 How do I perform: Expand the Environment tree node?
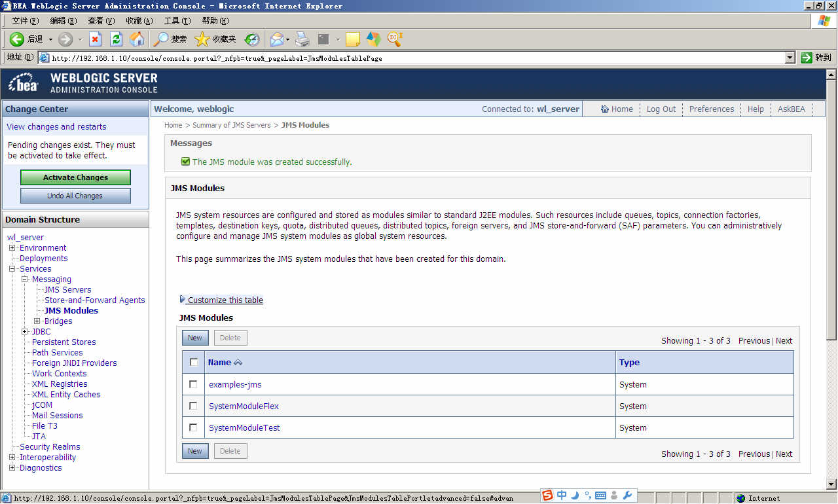(12, 248)
